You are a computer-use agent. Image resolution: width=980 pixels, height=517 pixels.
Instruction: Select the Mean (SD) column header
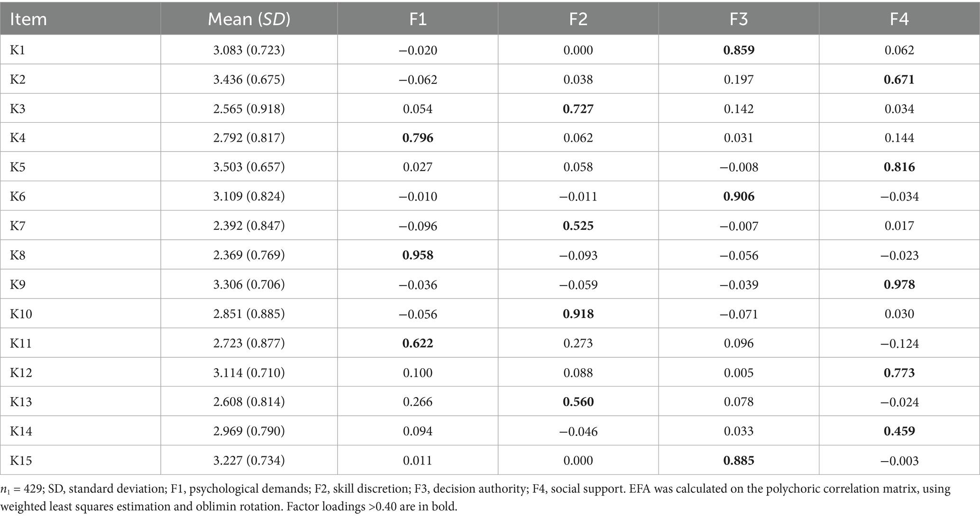pyautogui.click(x=249, y=19)
